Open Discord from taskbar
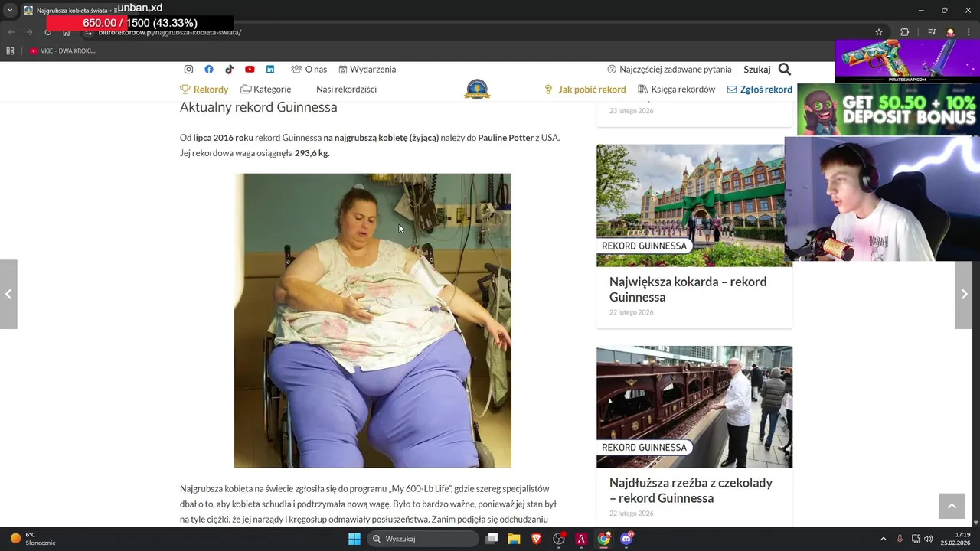This screenshot has width=980, height=551. click(x=626, y=539)
